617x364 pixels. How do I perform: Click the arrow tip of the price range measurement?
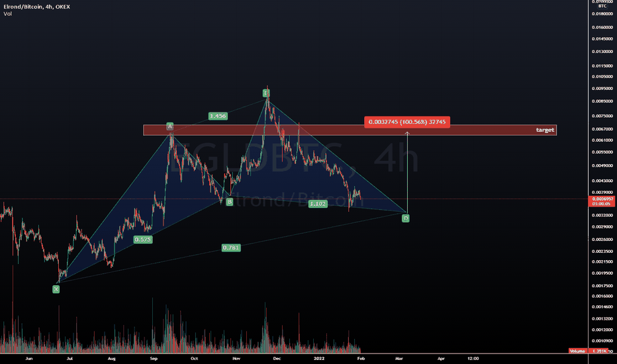tap(407, 134)
